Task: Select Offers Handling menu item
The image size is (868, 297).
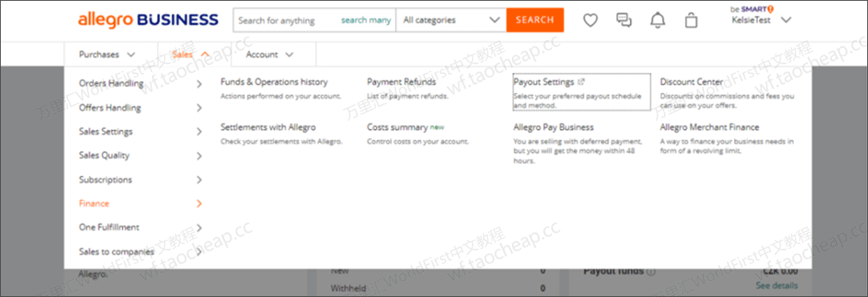Action: (x=110, y=108)
